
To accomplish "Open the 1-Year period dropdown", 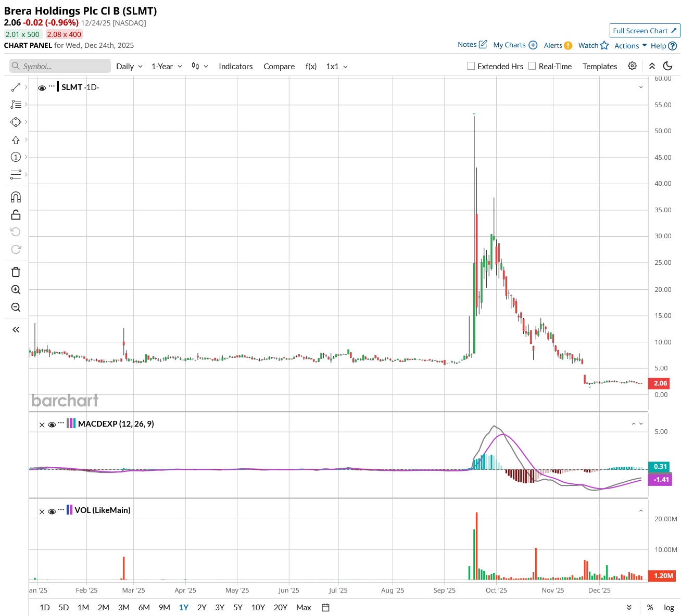I will click(x=167, y=66).
